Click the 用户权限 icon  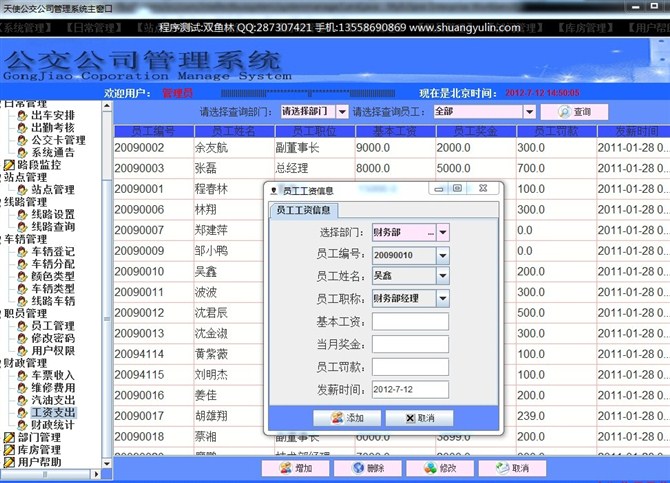pos(23,350)
